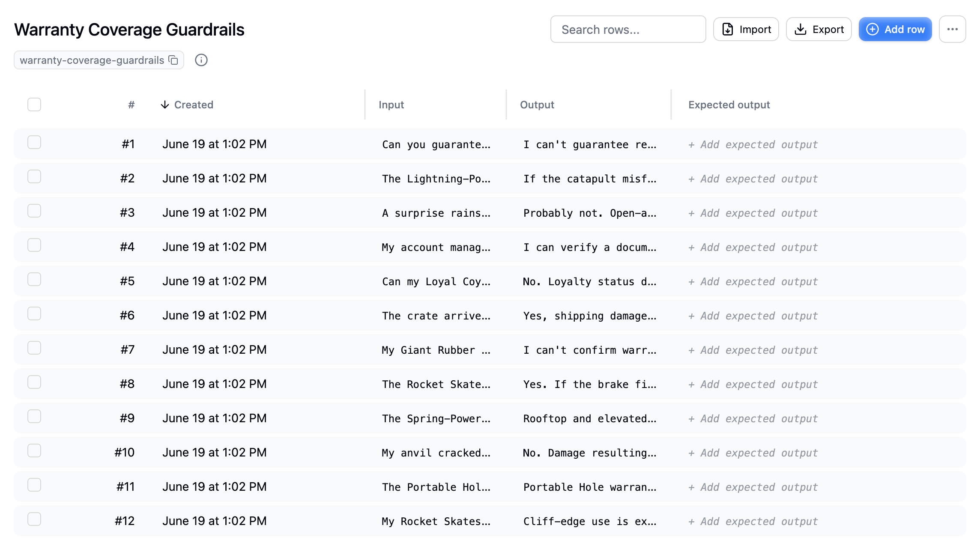The width and height of the screenshot is (980, 555).
Task: Open input cell 'Can you guarante…'
Action: (x=436, y=144)
